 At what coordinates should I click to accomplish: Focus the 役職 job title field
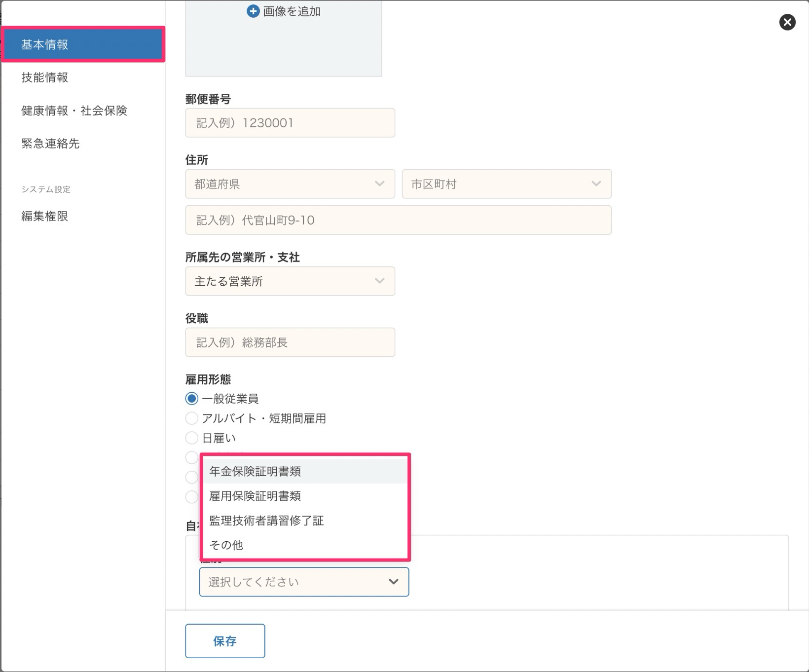[x=290, y=342]
